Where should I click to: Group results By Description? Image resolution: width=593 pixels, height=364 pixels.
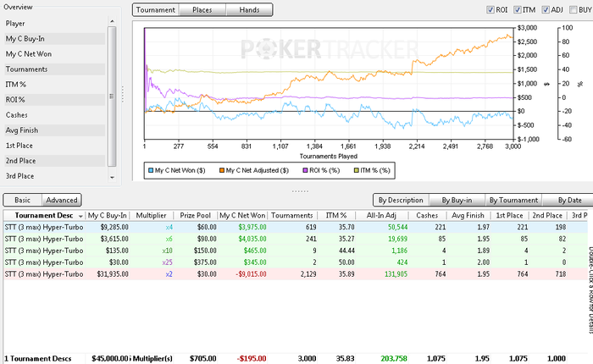401,200
